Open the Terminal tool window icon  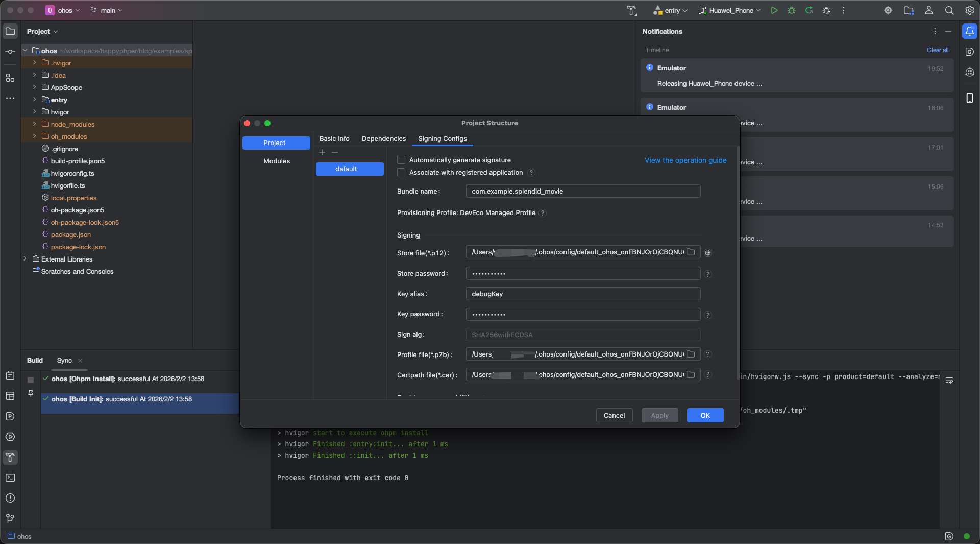[10, 478]
